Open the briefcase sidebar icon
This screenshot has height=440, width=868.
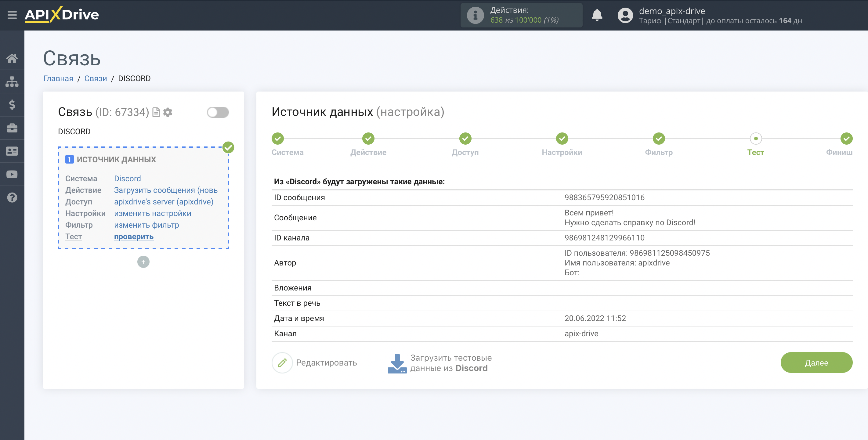(x=12, y=128)
